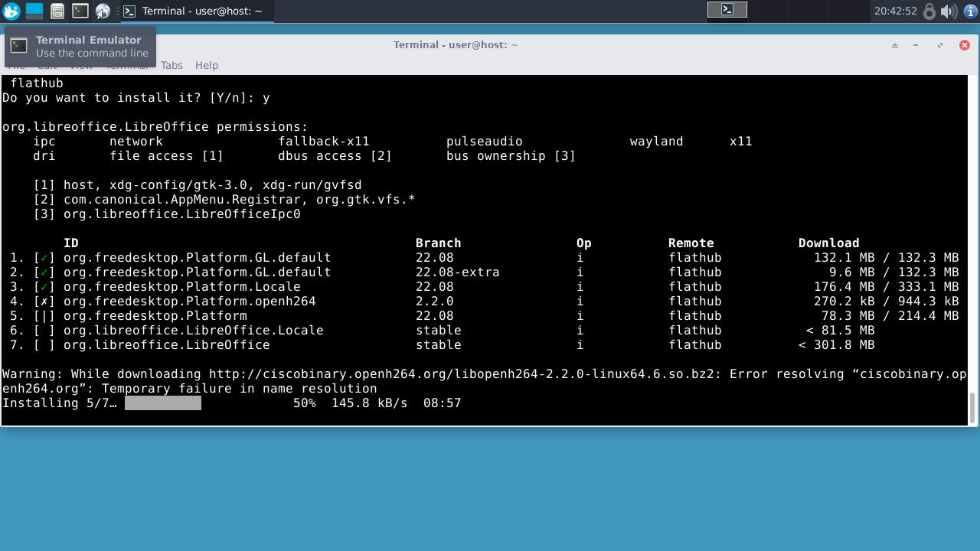Click the '2.2.0' branch value
Viewport: 980px width, 551px height.
click(x=435, y=302)
